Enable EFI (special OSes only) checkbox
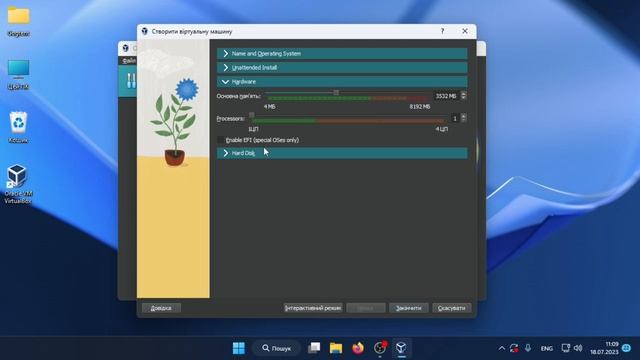The height and width of the screenshot is (360, 640). [221, 140]
